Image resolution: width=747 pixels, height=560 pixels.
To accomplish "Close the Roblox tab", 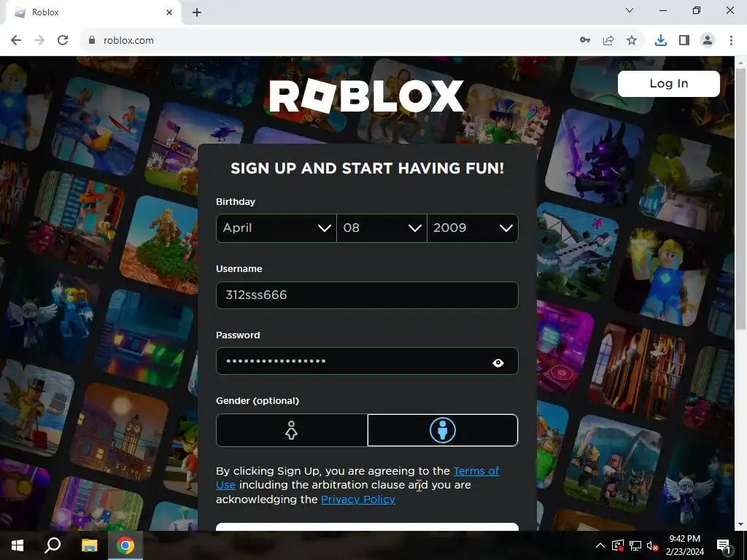I will coord(169,12).
